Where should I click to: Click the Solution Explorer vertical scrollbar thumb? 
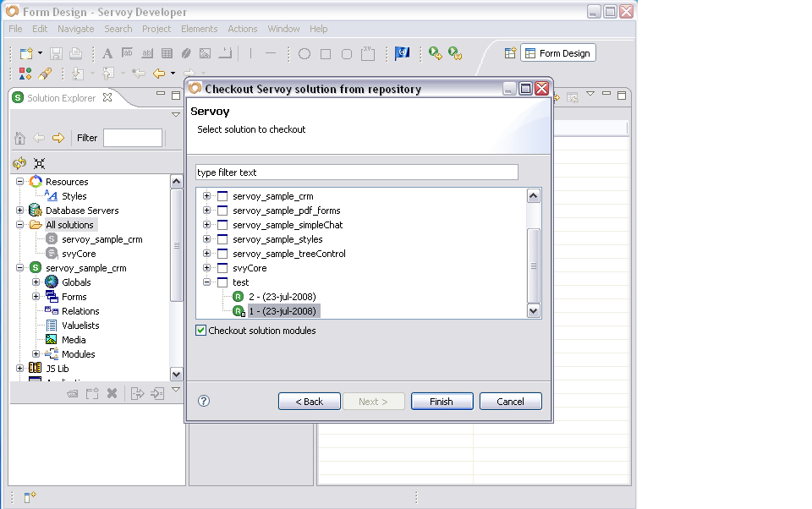[x=176, y=245]
